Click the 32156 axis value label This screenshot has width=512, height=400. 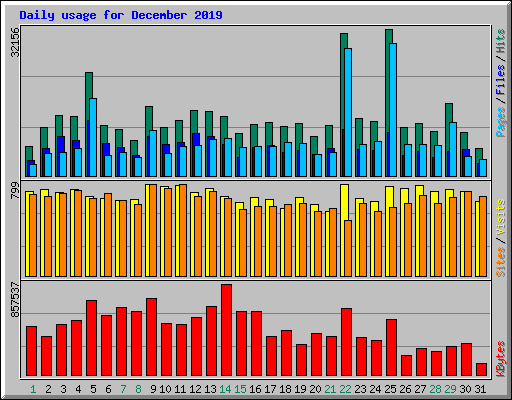[15, 42]
